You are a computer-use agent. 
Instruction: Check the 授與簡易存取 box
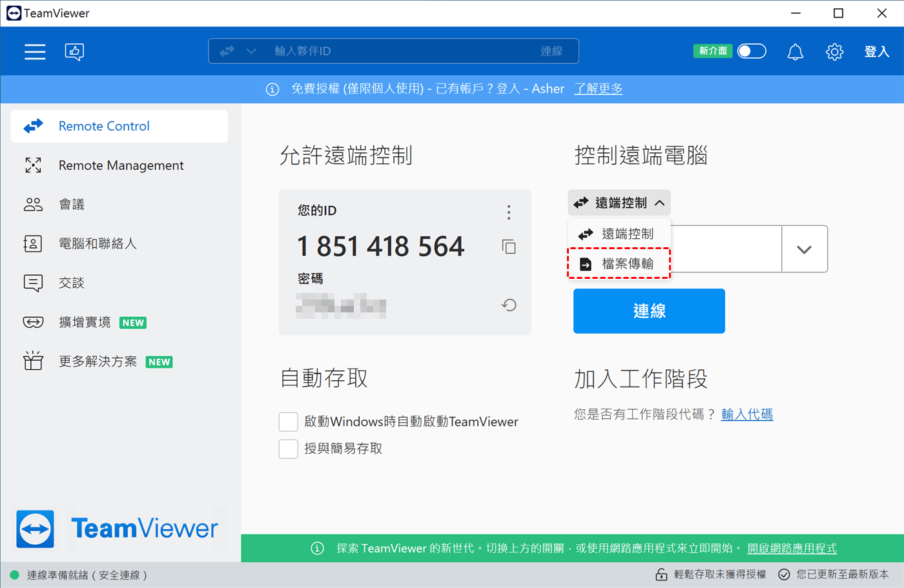click(288, 449)
